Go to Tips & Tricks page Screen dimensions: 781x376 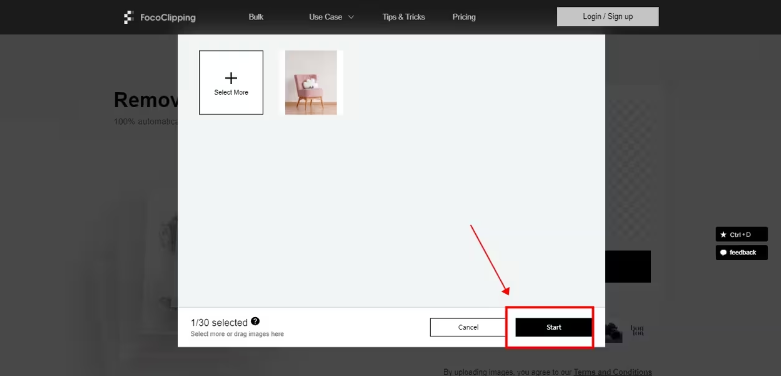click(403, 17)
